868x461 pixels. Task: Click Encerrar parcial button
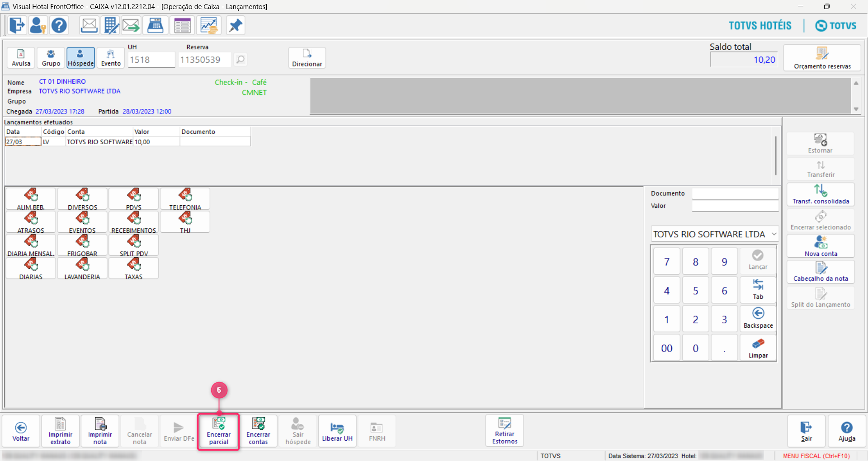coord(218,432)
